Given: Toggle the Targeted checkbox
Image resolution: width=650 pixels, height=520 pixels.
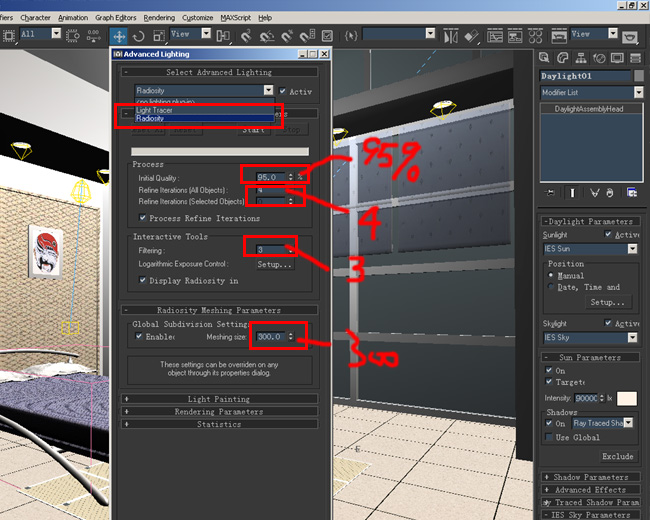Looking at the screenshot, I should click(549, 381).
